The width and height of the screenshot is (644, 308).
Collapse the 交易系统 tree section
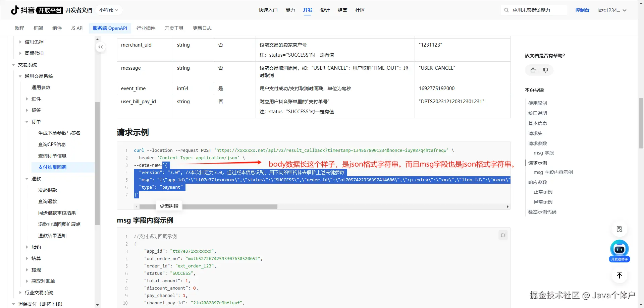click(x=13, y=65)
